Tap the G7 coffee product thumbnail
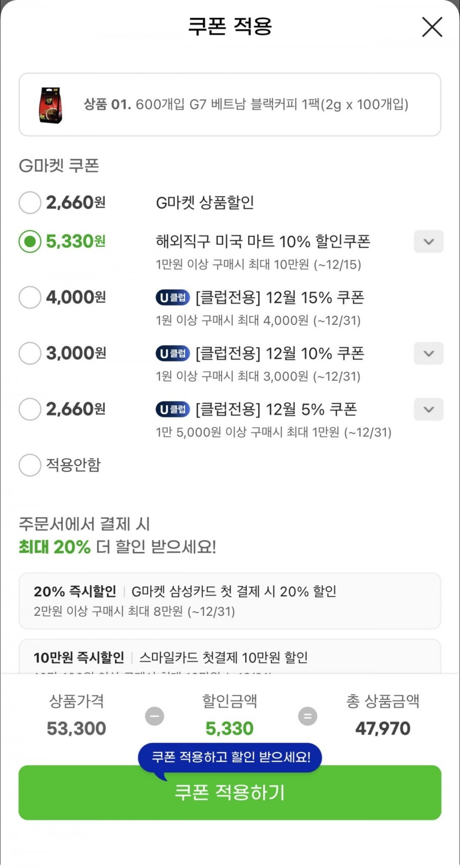The height and width of the screenshot is (868, 460). click(51, 105)
